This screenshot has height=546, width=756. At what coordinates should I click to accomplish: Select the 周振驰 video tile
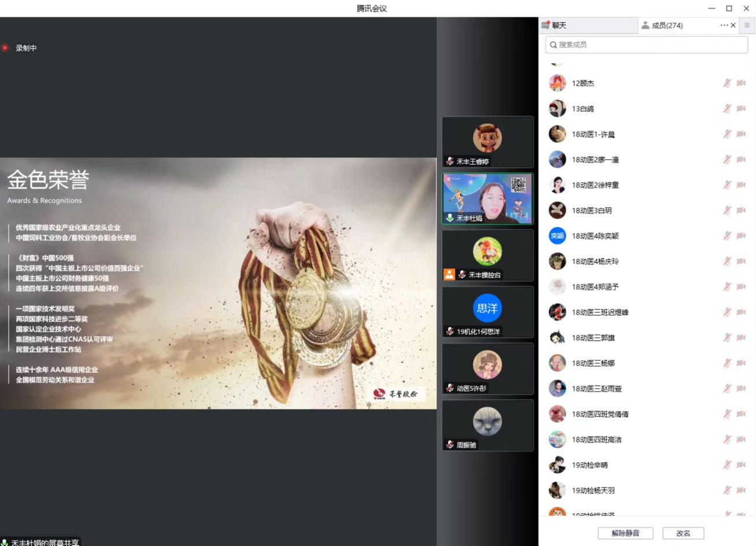tap(487, 425)
